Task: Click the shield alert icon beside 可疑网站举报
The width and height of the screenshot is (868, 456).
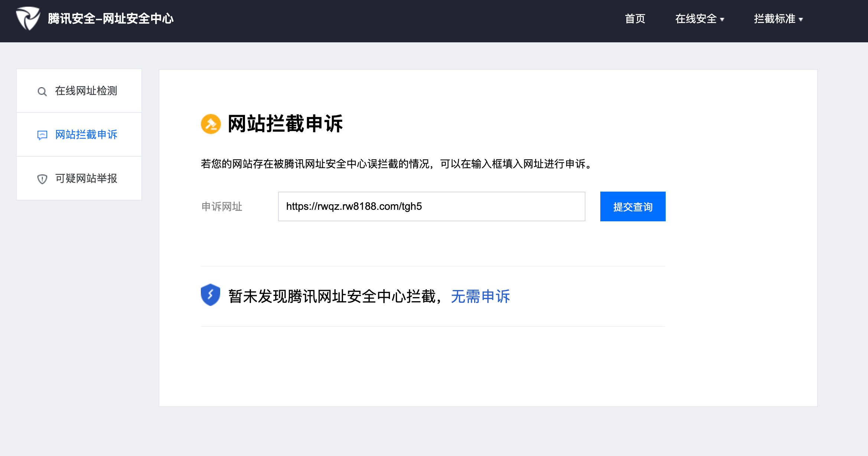Action: 42,179
